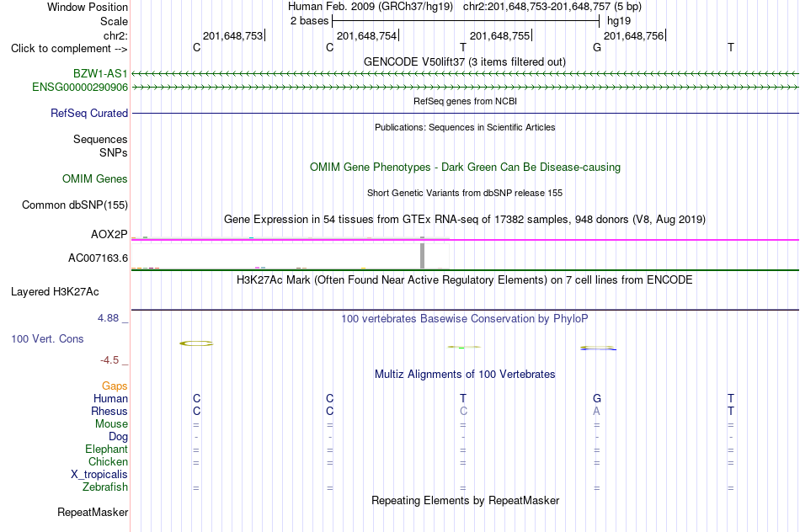
Task: Click the AC007163.6 GTEx label
Action: click(x=98, y=258)
